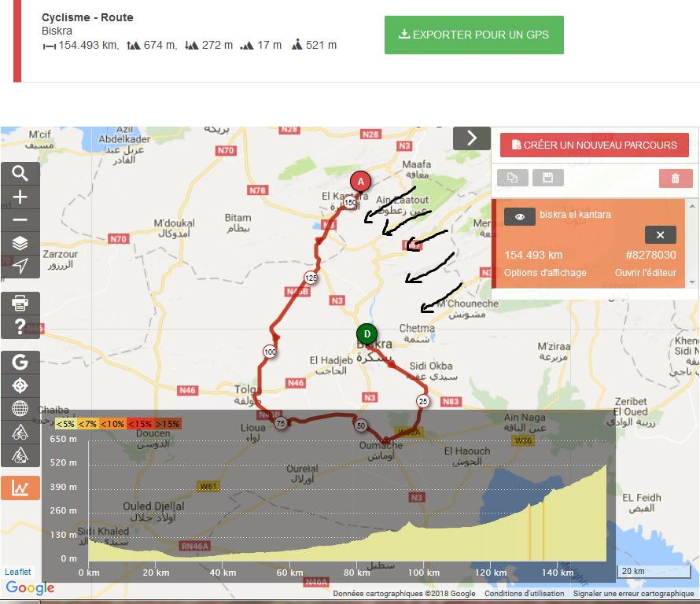Viewport: 700px width, 604px height.
Task: Select the lower cyclist icon
Action: (20, 455)
